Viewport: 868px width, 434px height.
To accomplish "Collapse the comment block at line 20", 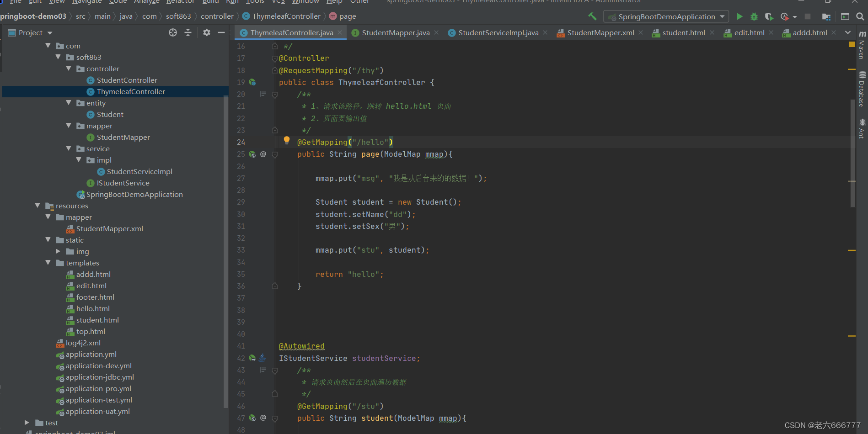I will (274, 94).
